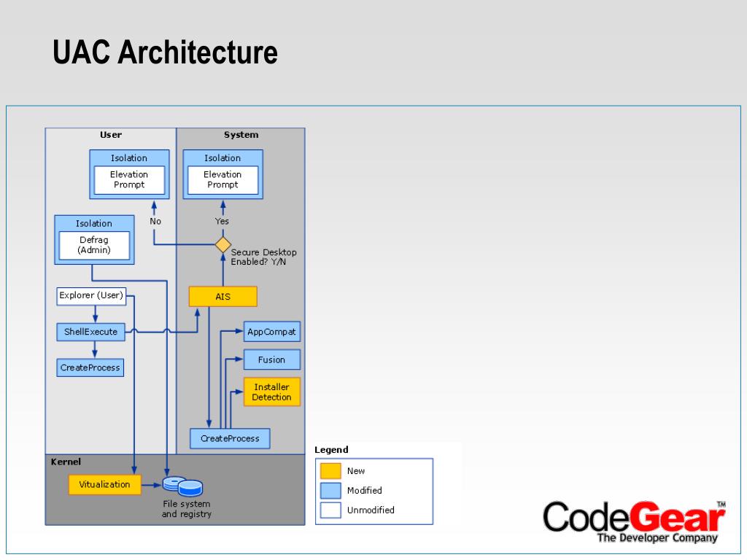Click the "Kernel" section label
This screenshot has width=747, height=560.
pyautogui.click(x=66, y=462)
